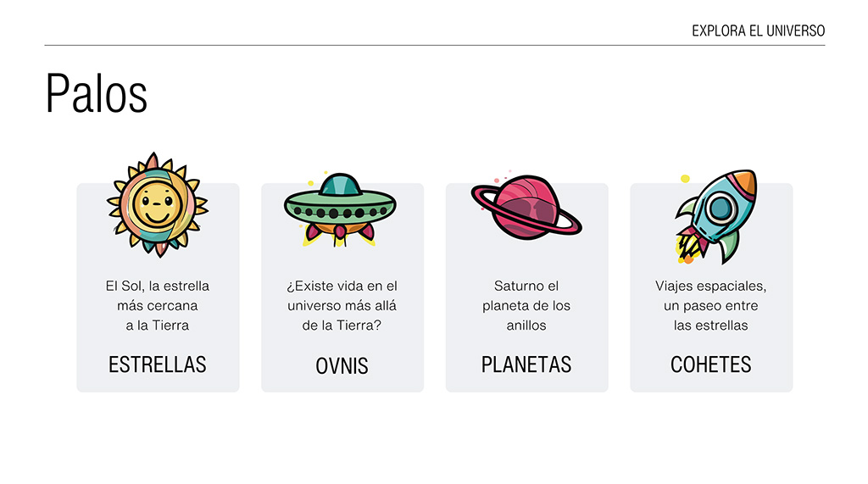Screen dimensions: 868x484
Task: Click the small yellow dot above the rocket
Action: 685,178
